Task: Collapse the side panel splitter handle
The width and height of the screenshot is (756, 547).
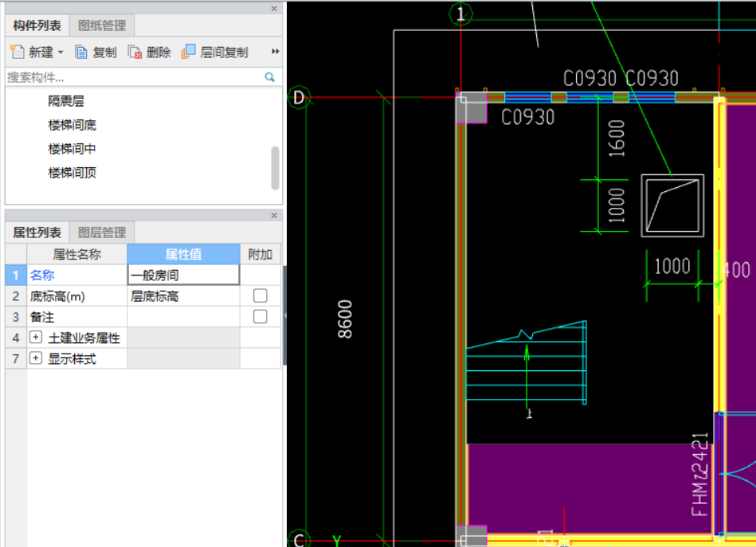Action: click(x=285, y=315)
